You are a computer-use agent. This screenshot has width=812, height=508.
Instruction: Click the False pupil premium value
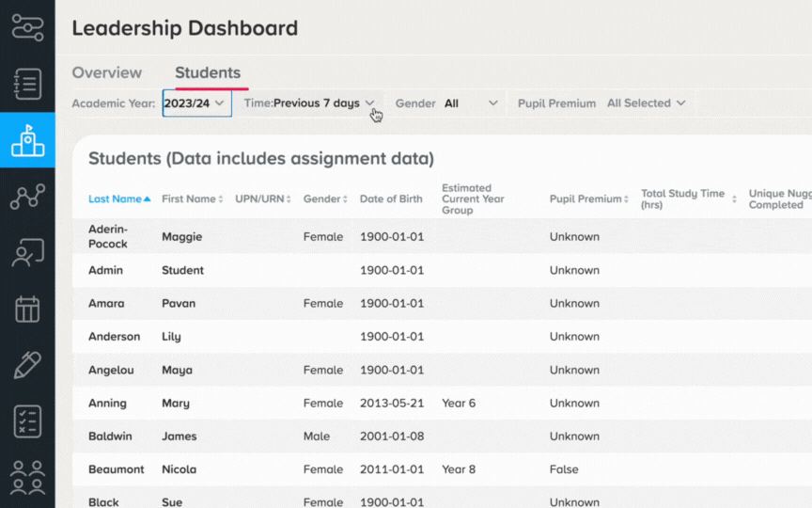(x=564, y=469)
